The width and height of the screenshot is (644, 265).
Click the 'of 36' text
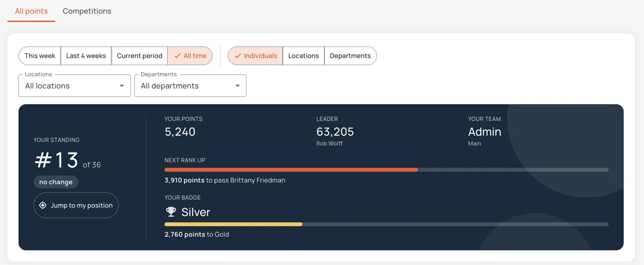tap(92, 165)
